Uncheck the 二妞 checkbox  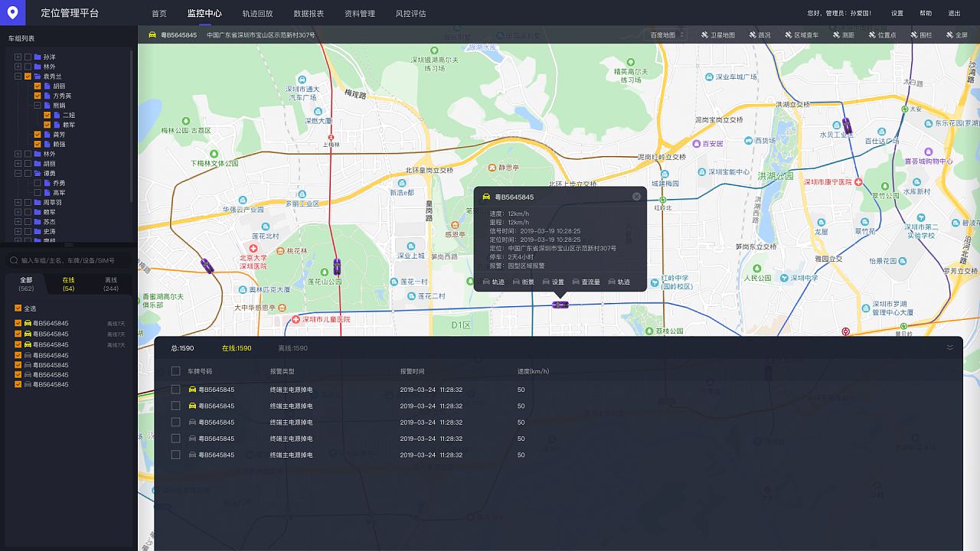47,115
